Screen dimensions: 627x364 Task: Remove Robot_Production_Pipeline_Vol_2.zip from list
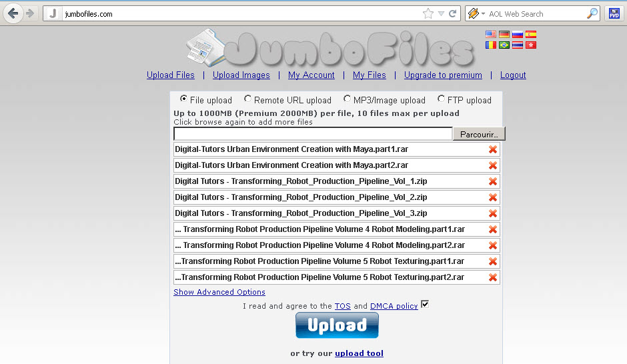pos(493,197)
